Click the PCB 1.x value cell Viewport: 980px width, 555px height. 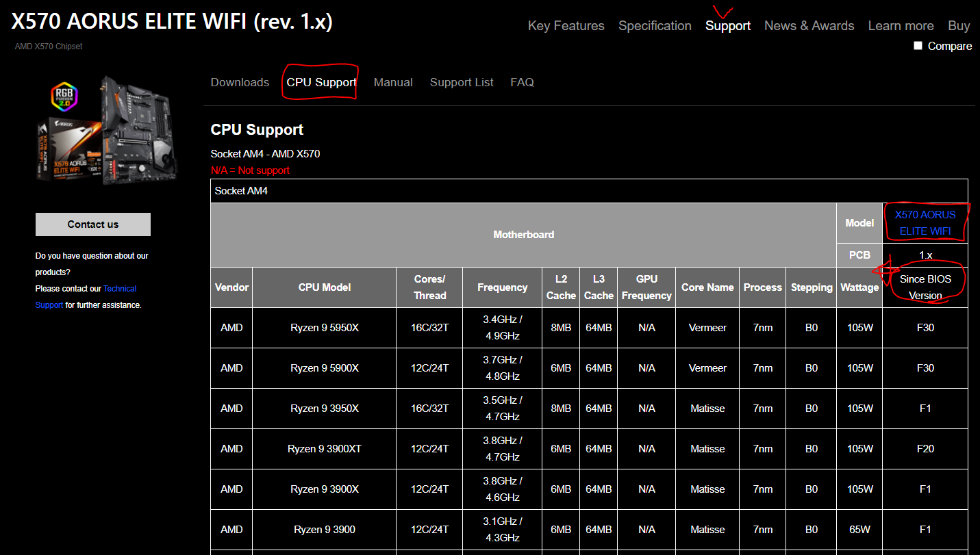925,255
